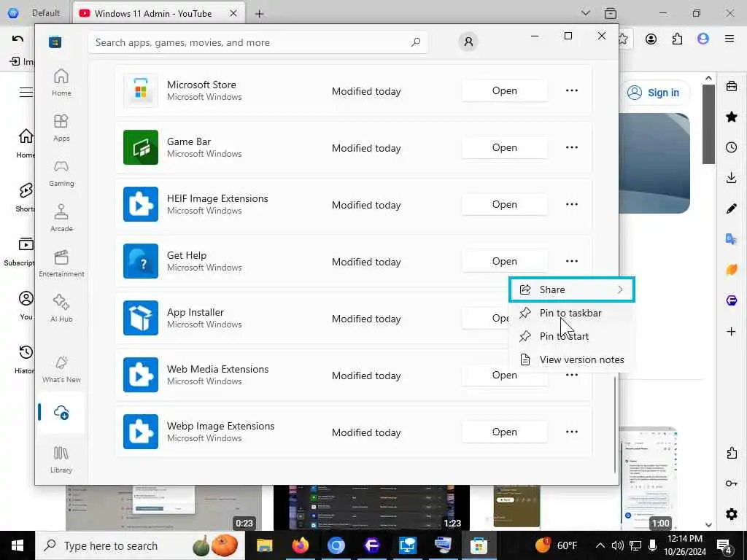Open browser extensions puzzle icon

(677, 39)
